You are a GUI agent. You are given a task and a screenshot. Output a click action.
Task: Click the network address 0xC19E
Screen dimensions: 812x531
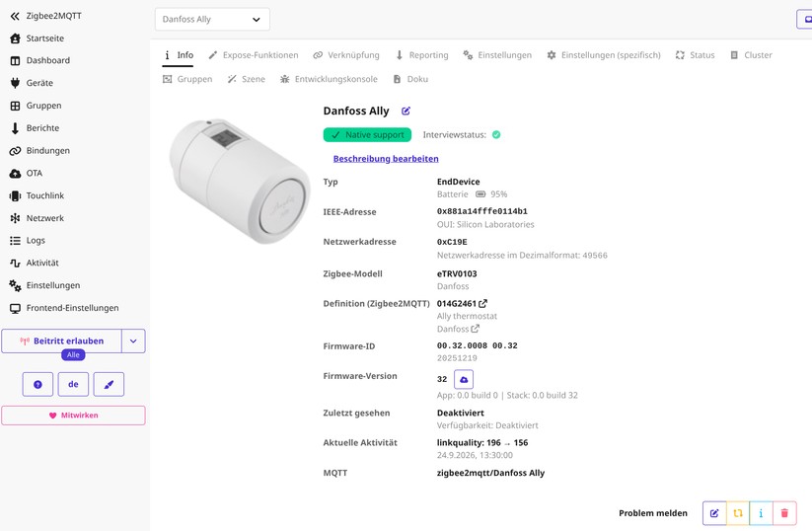452,242
